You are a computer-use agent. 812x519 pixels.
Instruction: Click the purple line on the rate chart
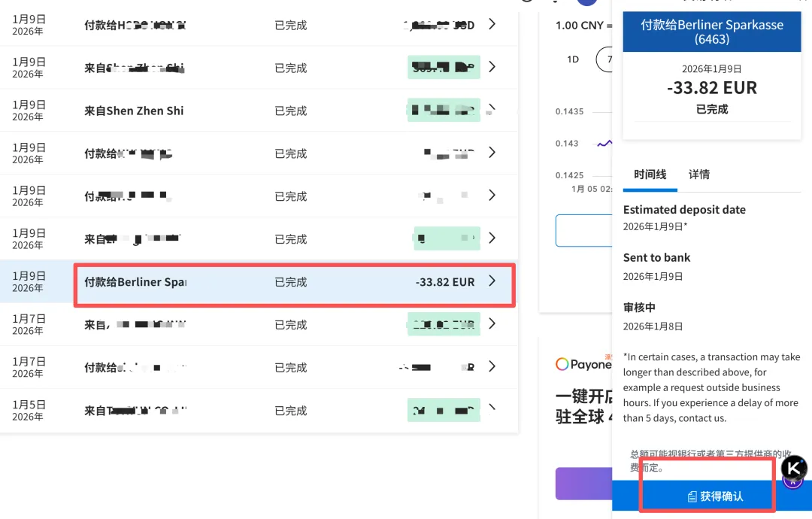604,144
